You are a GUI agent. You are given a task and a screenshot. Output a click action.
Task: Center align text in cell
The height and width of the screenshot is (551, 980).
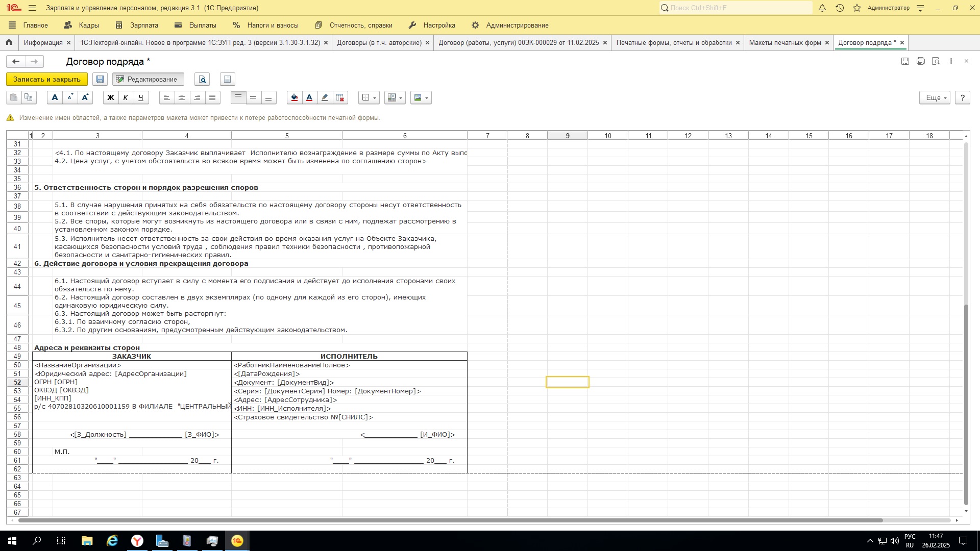pos(182,97)
